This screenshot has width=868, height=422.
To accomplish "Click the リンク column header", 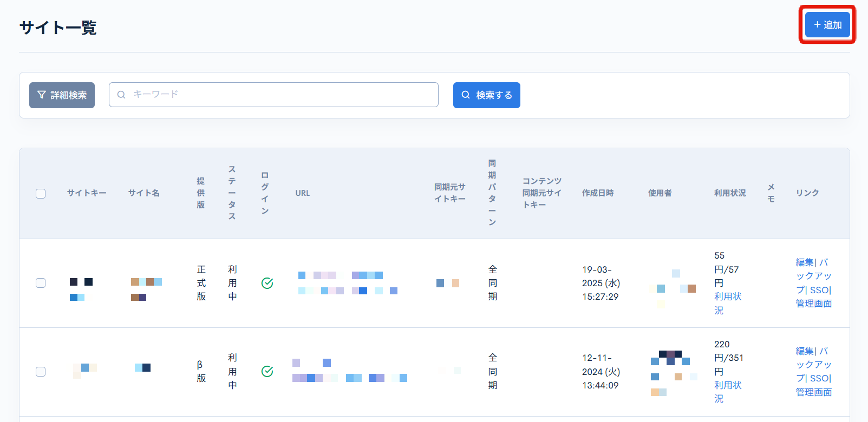I will pos(807,193).
